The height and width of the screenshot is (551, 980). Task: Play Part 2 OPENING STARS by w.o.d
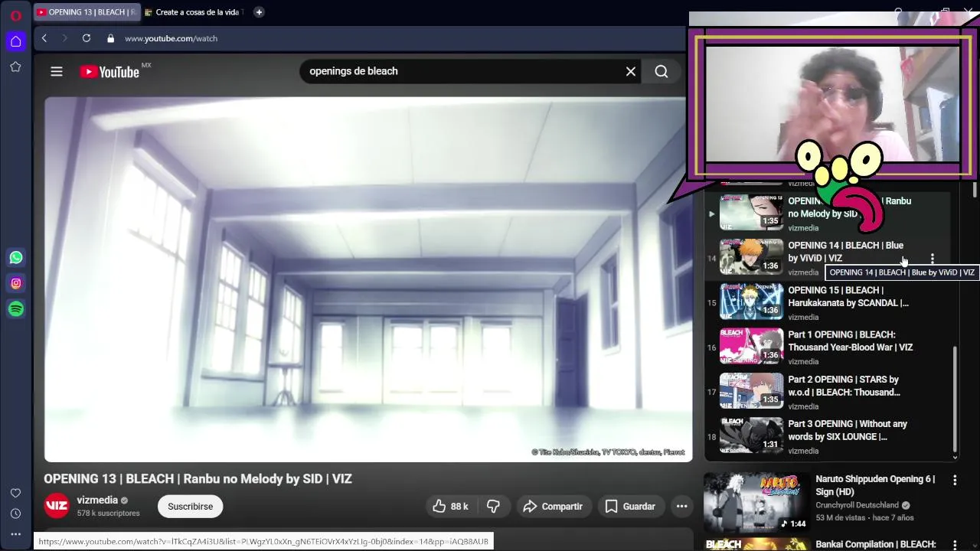point(844,386)
